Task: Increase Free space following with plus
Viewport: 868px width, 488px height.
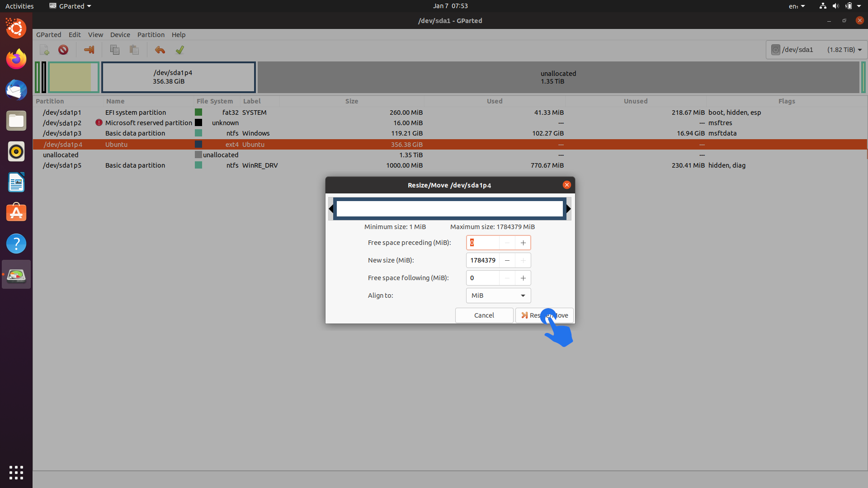Action: 523,278
